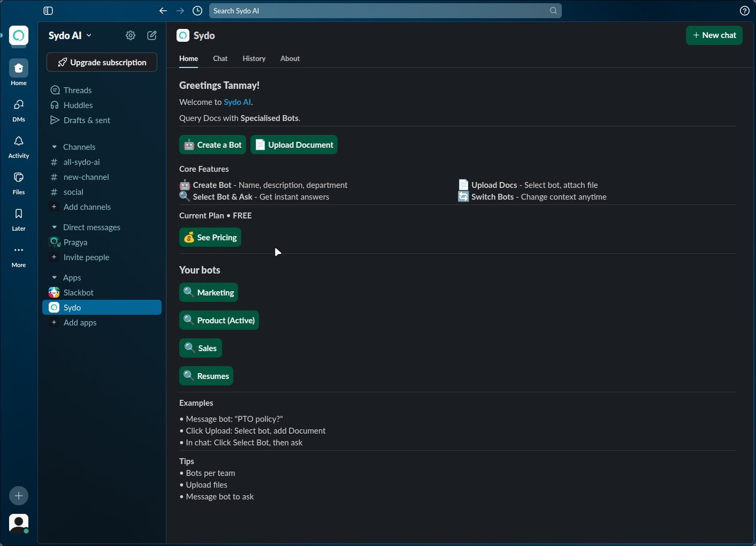Select the Sales bot
756x546 pixels.
coord(201,348)
